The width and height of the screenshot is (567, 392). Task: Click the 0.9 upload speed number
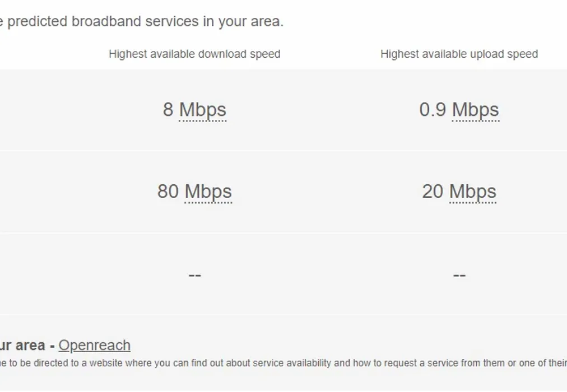(x=433, y=110)
